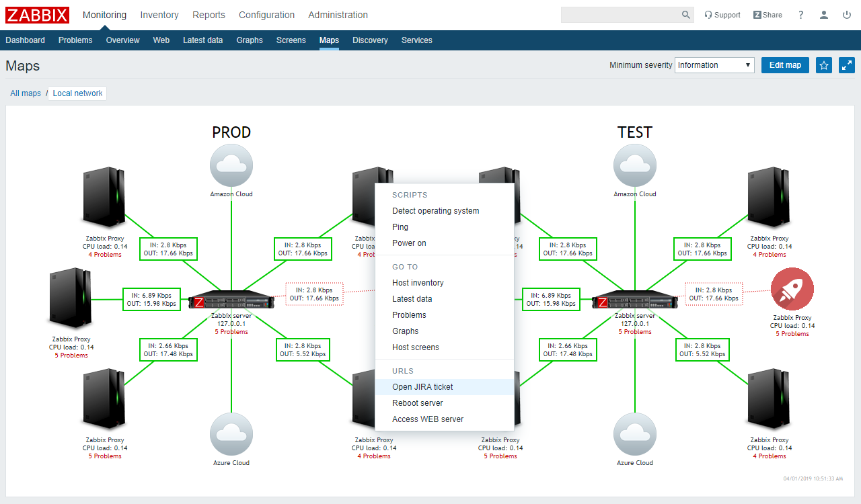Image resolution: width=861 pixels, height=504 pixels.
Task: Click the TEST map title
Action: [635, 132]
